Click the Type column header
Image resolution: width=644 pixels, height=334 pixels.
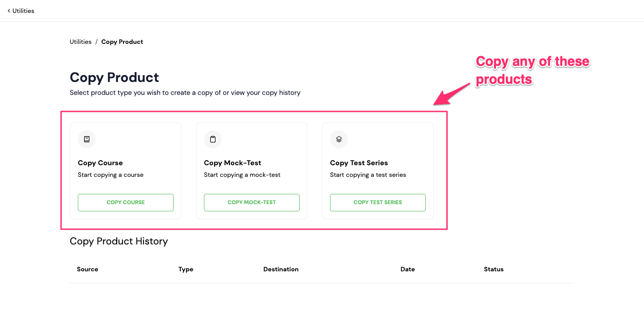point(186,269)
